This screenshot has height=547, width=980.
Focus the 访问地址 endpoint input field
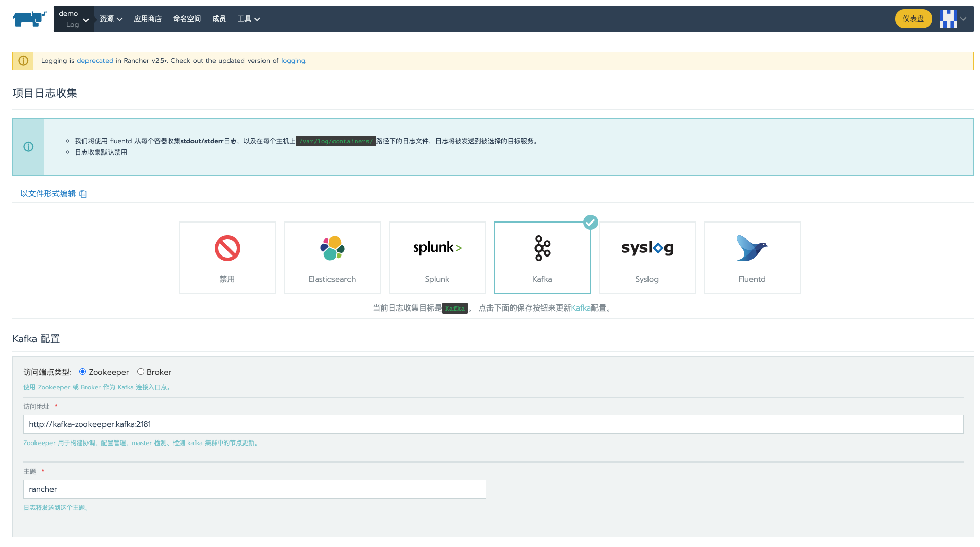click(x=493, y=424)
